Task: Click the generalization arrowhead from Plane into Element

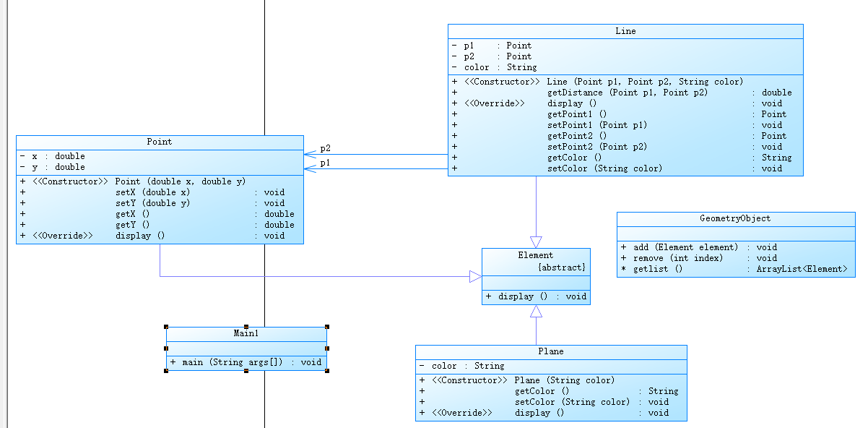Action: (536, 311)
